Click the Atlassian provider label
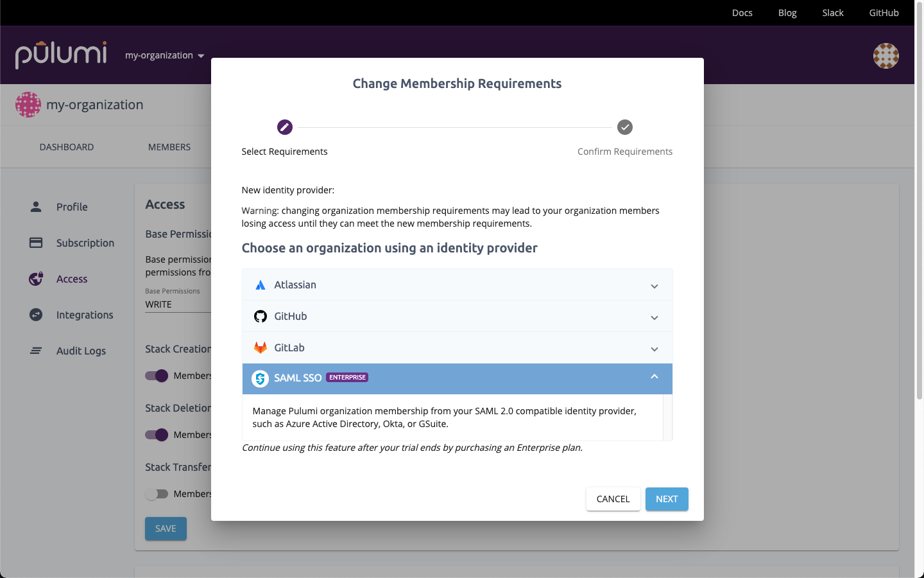Image resolution: width=924 pixels, height=578 pixels. [x=295, y=285]
